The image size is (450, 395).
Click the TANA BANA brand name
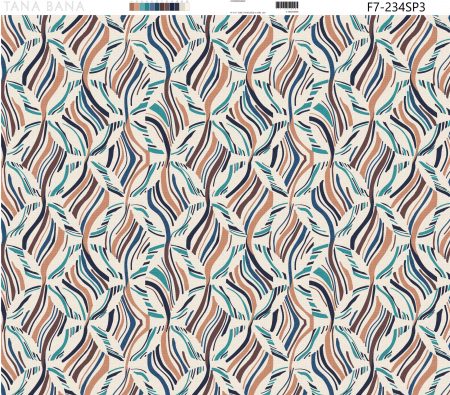(45, 6)
